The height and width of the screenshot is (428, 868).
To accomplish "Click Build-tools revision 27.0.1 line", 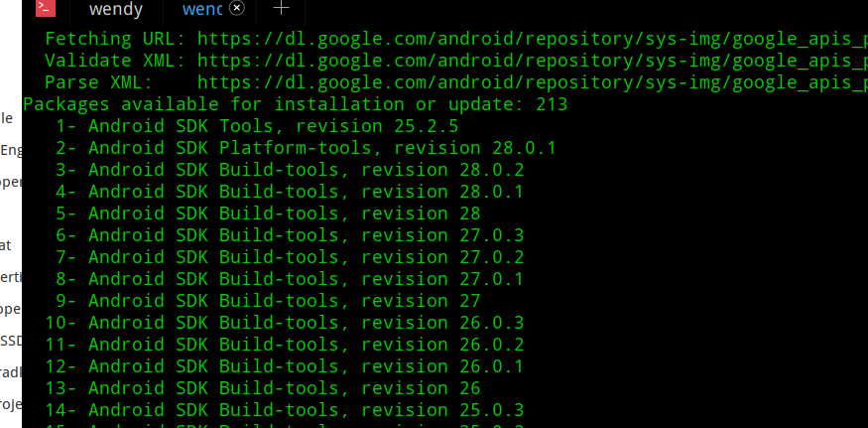I will coord(290,279).
